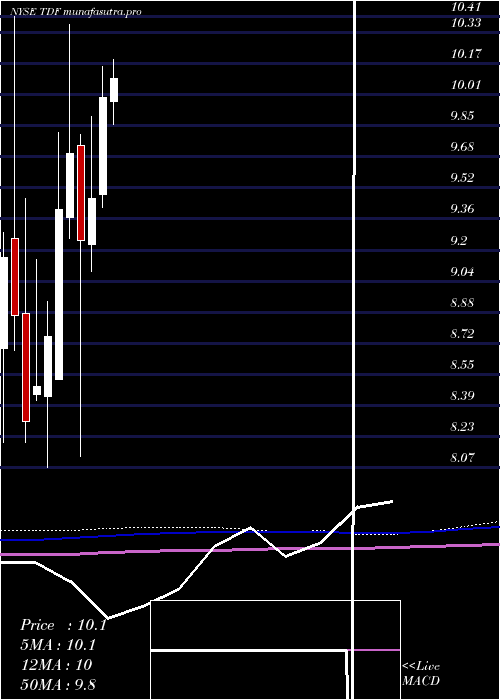Click the 10.33 price axis label
The height and width of the screenshot is (700, 500).
466,23
